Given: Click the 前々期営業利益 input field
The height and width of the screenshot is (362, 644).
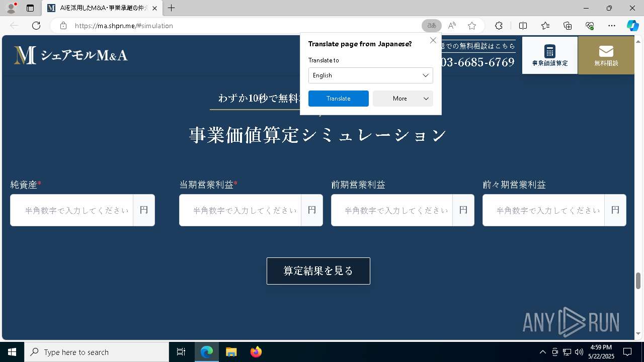Looking at the screenshot, I should [543, 210].
